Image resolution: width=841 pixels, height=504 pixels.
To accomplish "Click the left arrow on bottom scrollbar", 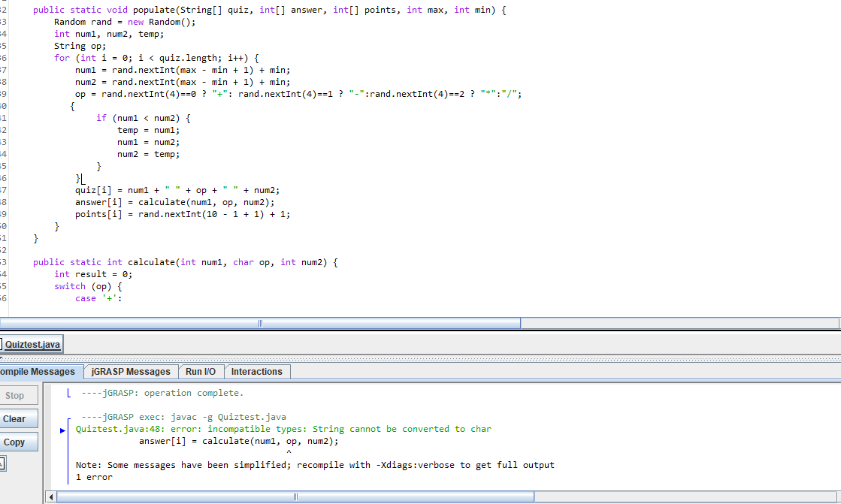I will (x=50, y=496).
